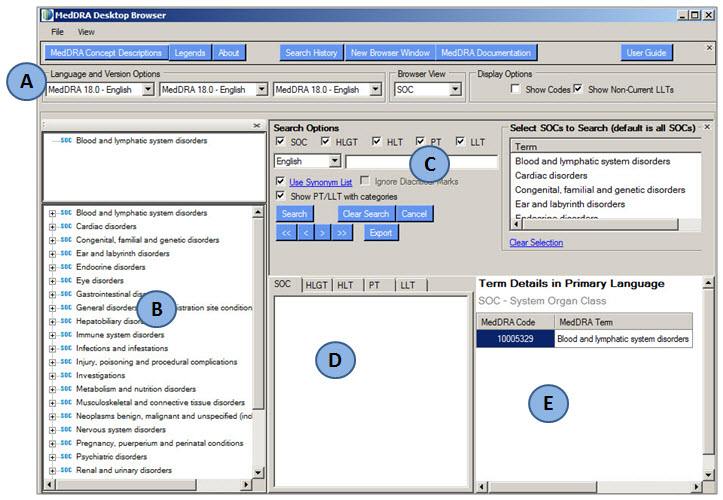Image resolution: width=723 pixels, height=500 pixels.
Task: Close the Select SOCs to Search panel
Action: 707,126
